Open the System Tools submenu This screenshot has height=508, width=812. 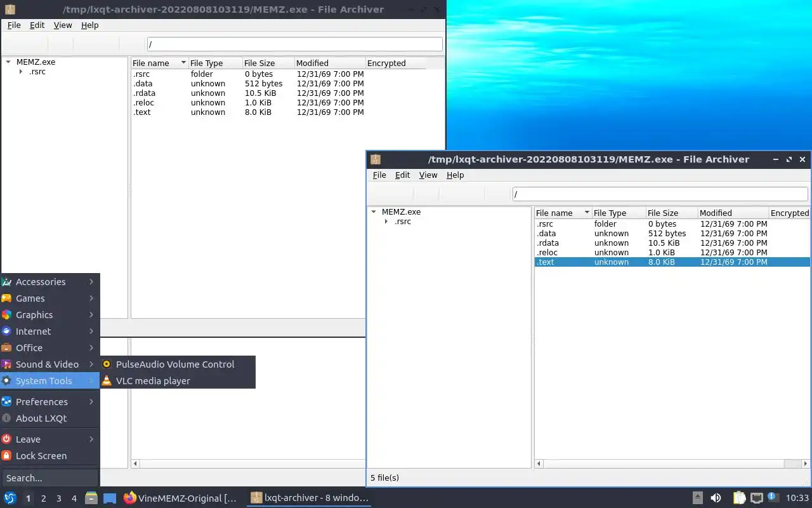[49, 381]
